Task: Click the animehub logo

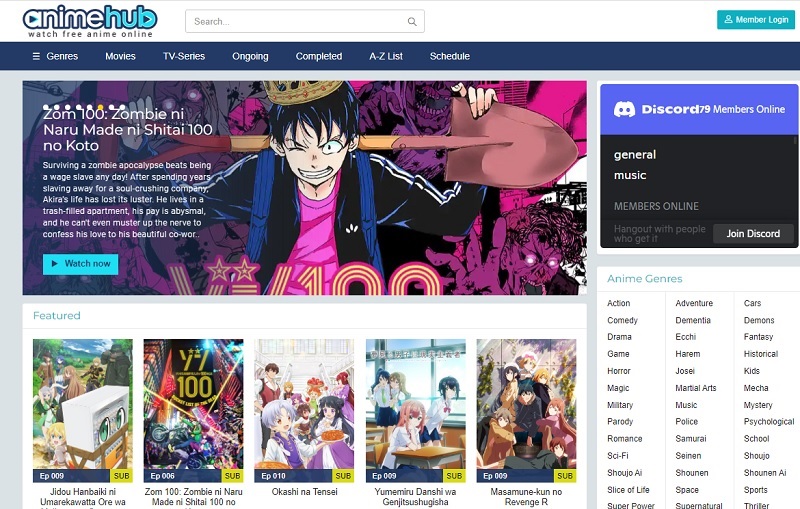Action: point(90,21)
